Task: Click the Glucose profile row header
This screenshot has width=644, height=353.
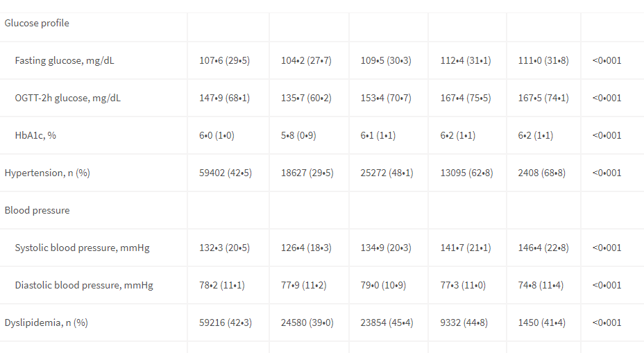Action: [x=37, y=24]
